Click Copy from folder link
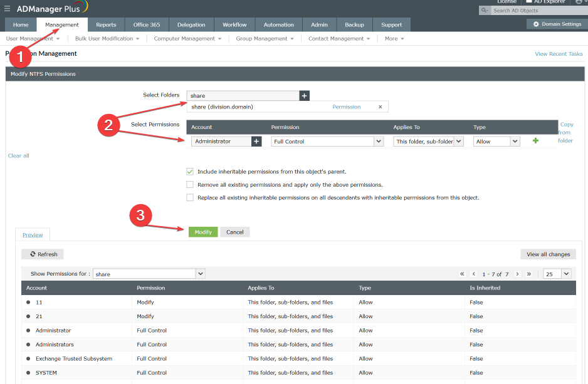This screenshot has height=384, width=588. click(x=565, y=133)
